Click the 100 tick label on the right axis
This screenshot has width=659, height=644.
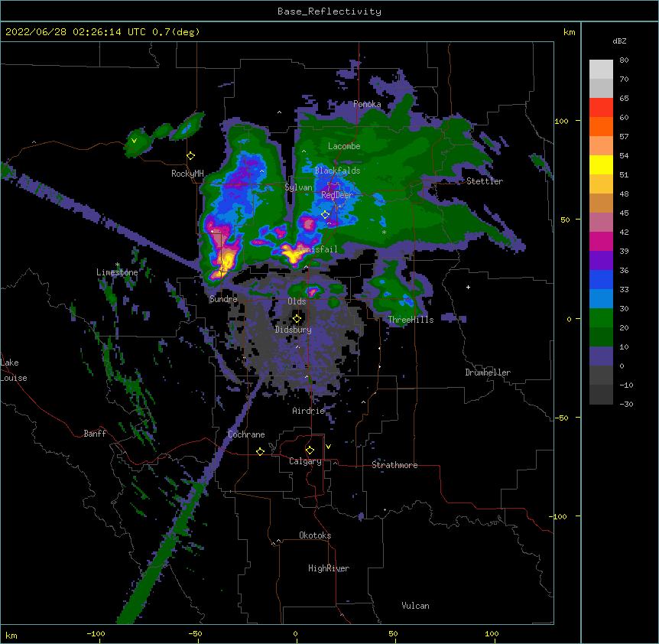(561, 121)
